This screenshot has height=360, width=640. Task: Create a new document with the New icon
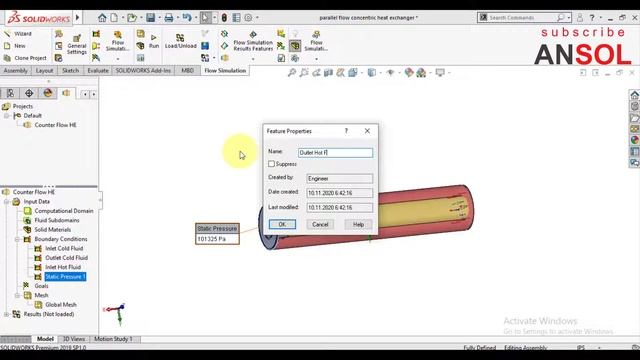point(115,18)
